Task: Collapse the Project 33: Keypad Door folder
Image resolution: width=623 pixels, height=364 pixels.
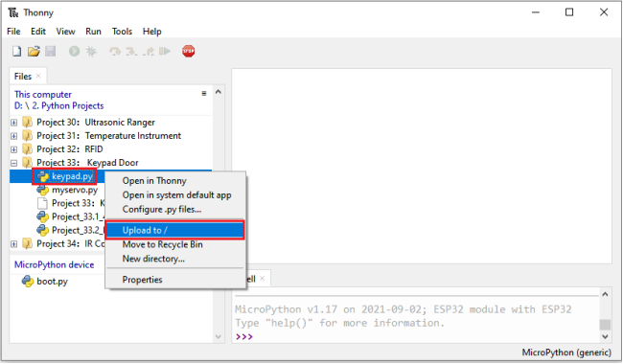Action: (14, 163)
